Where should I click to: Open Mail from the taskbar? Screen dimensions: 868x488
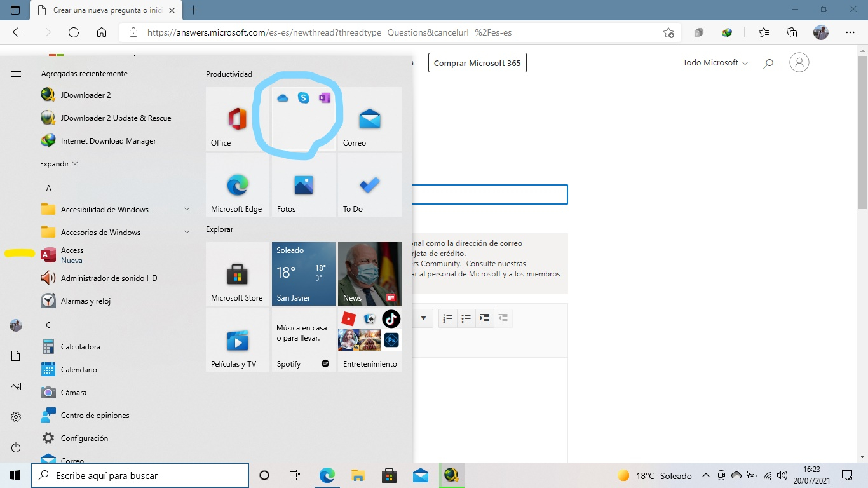click(x=420, y=475)
